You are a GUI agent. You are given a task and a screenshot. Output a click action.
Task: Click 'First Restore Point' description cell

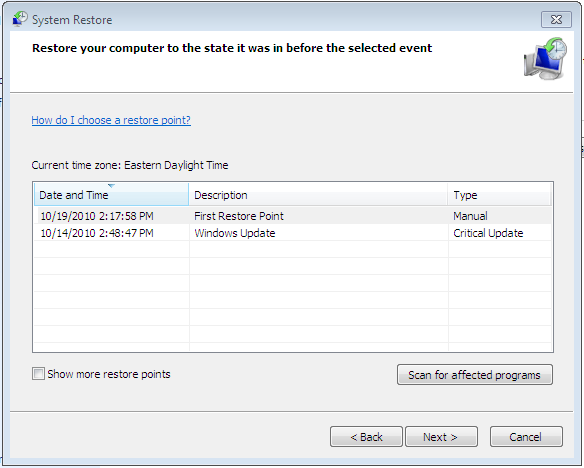point(239,216)
